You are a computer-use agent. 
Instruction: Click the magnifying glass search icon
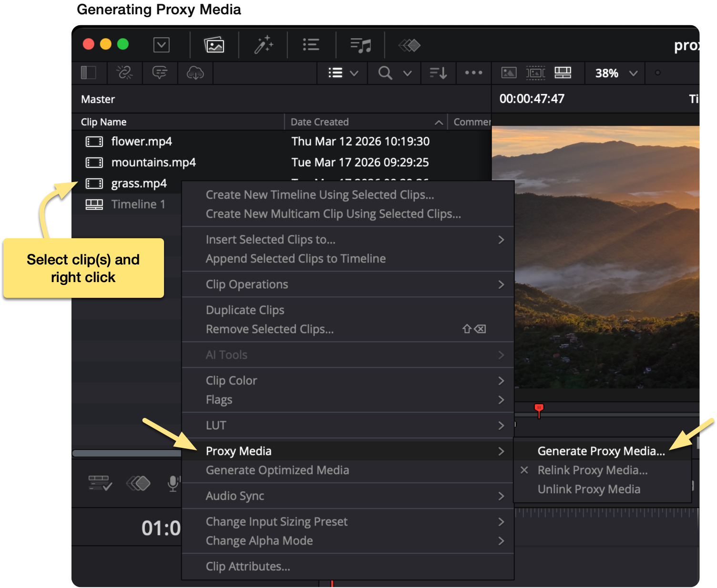pos(385,73)
